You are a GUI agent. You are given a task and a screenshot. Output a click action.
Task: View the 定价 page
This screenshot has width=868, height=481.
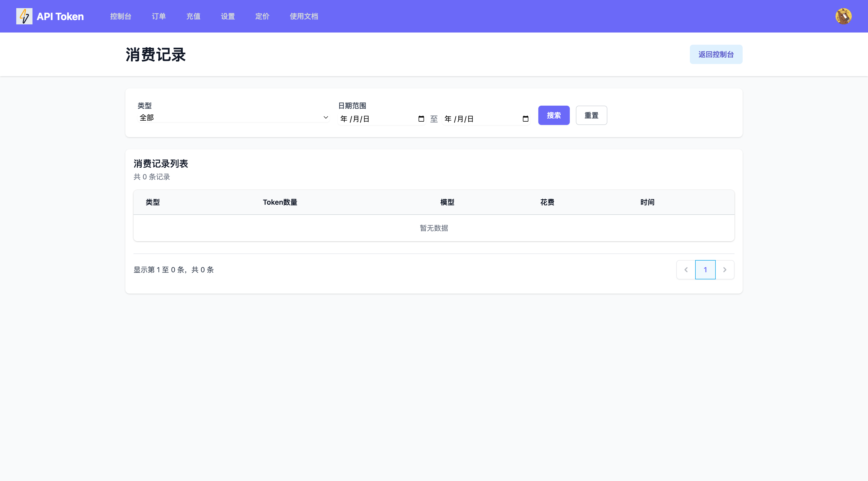pos(262,16)
